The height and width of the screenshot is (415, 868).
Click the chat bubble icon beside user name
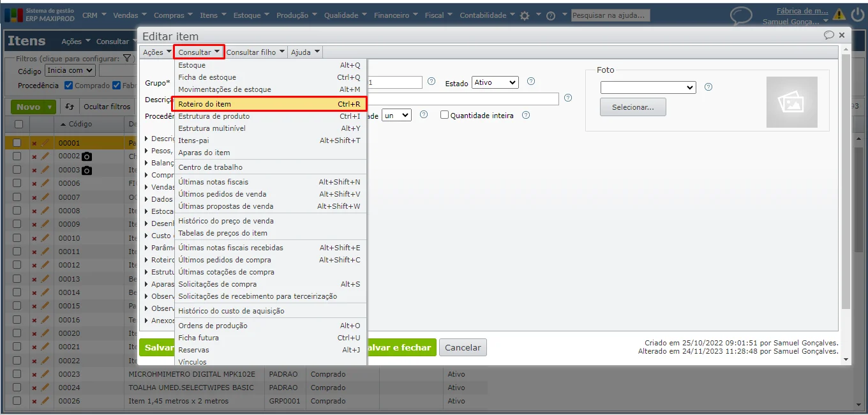click(741, 15)
